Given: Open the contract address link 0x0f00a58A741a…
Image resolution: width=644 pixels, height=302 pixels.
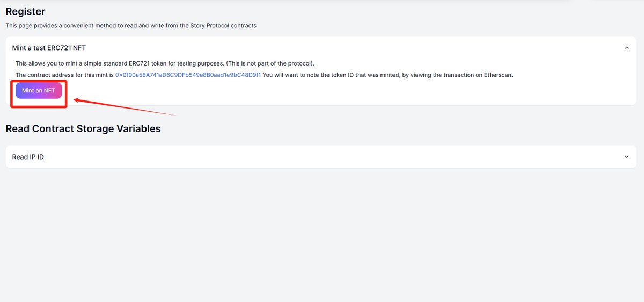Looking at the screenshot, I should [x=188, y=75].
